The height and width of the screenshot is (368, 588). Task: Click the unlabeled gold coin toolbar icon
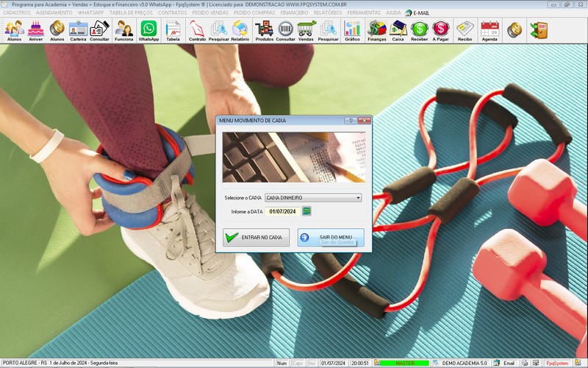514,30
